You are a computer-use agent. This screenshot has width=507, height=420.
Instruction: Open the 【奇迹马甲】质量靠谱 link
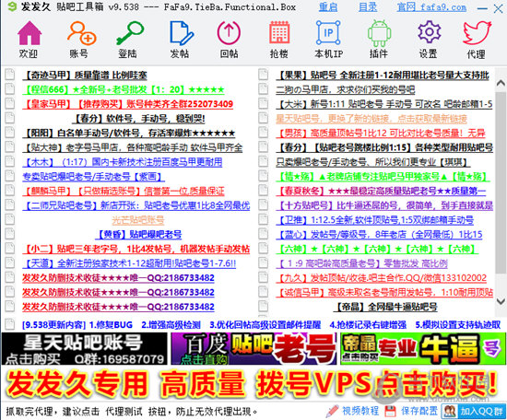click(x=85, y=76)
